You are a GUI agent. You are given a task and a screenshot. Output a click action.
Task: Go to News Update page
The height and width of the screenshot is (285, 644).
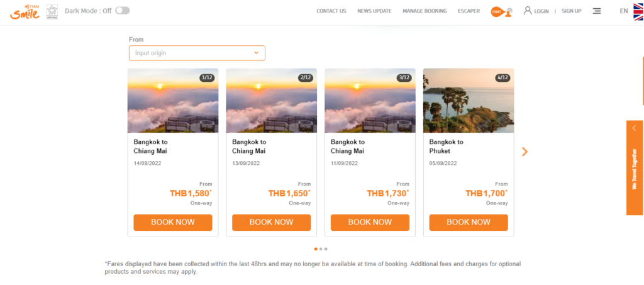[x=374, y=11]
